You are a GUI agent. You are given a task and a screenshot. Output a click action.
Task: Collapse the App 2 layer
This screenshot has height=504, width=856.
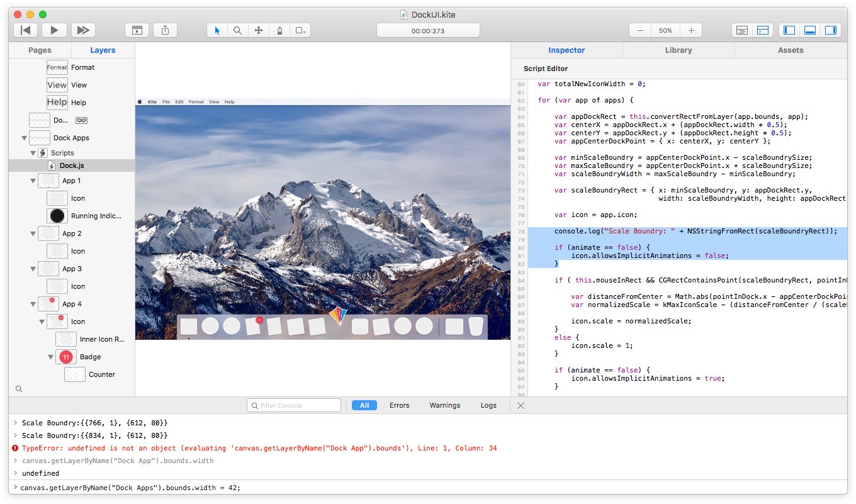click(33, 233)
